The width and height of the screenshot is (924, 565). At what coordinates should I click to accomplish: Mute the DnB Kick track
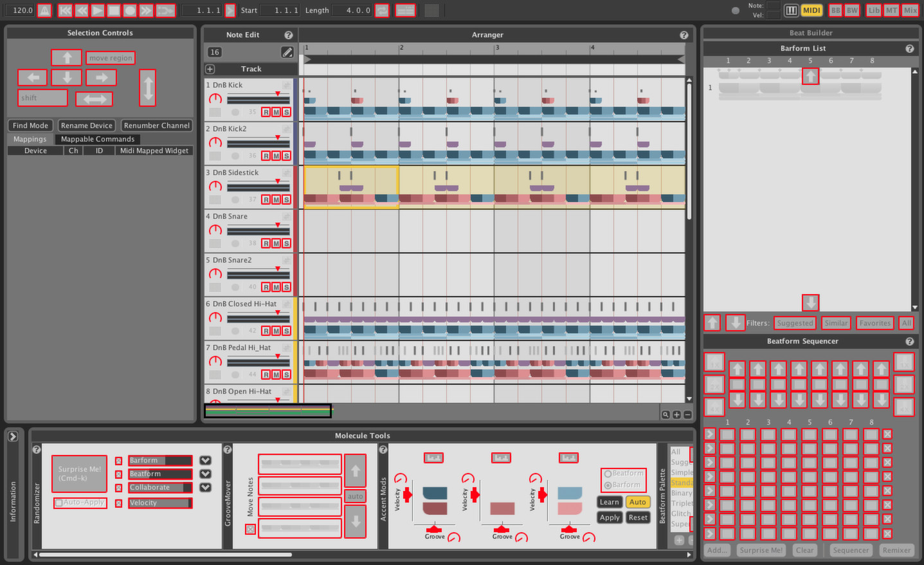[276, 111]
